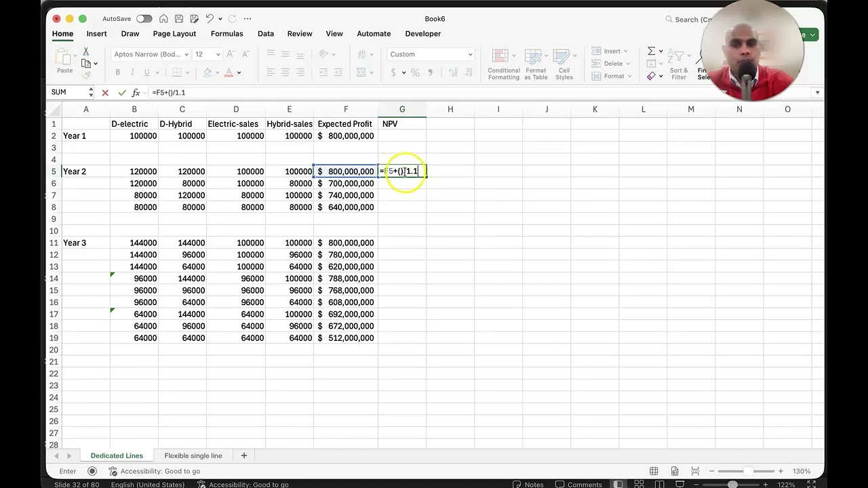Viewport: 868px width, 488px height.
Task: Click the Decrease Indent icon
Action: [x=323, y=73]
